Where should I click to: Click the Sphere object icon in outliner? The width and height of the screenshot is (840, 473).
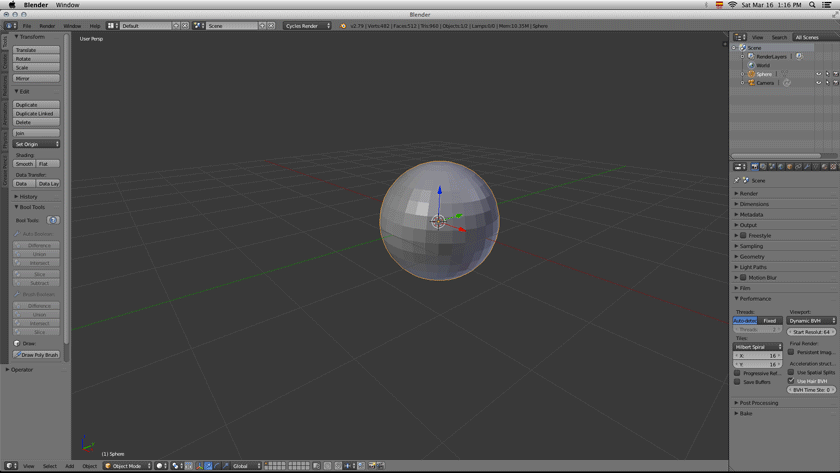pos(751,74)
